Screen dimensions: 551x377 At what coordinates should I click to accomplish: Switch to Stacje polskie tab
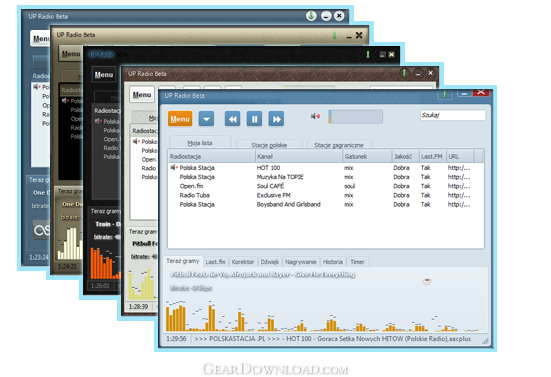pos(269,145)
